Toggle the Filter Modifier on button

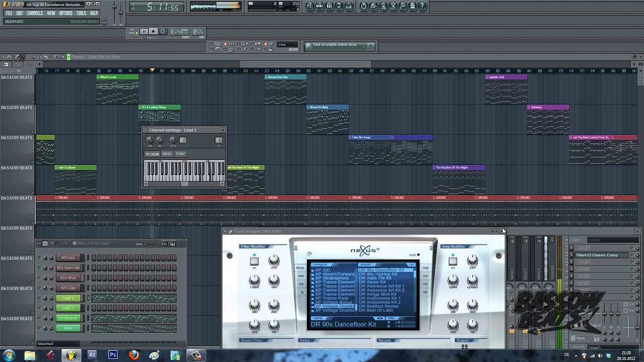(x=254, y=261)
